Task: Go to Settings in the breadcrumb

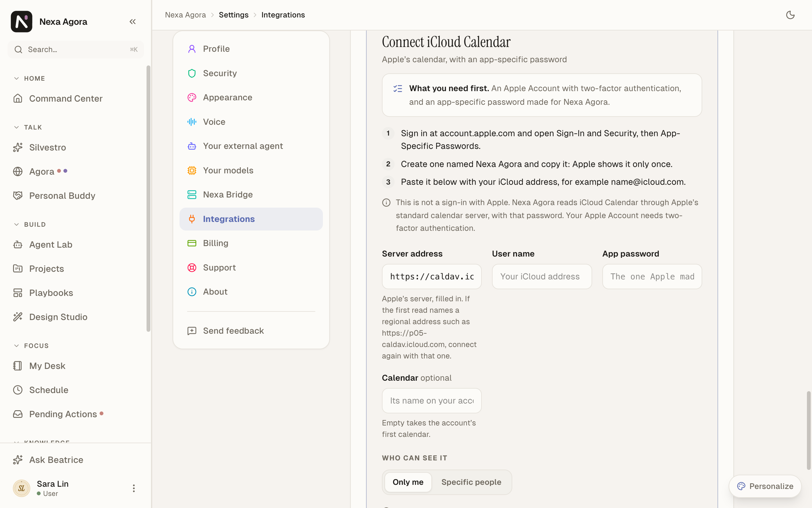Action: tap(233, 15)
